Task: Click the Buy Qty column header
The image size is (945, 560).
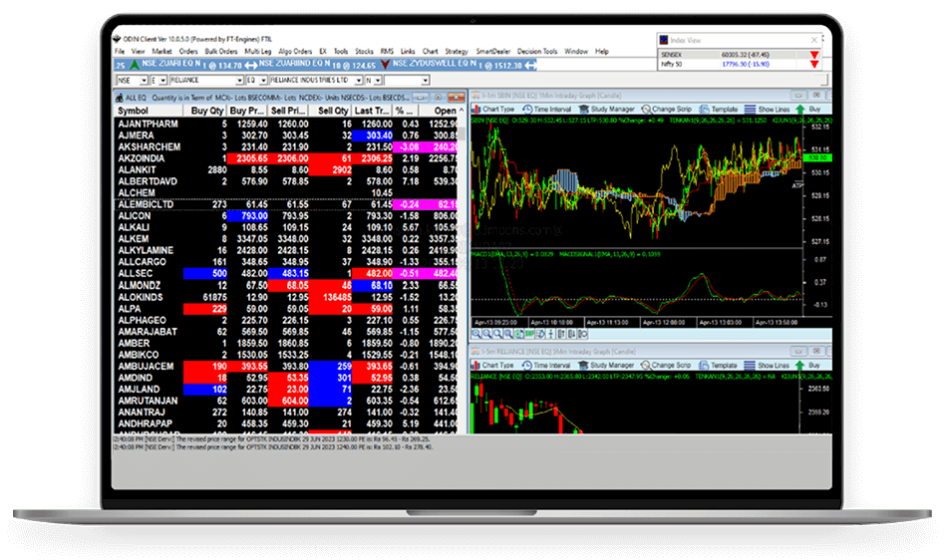Action: point(205,111)
